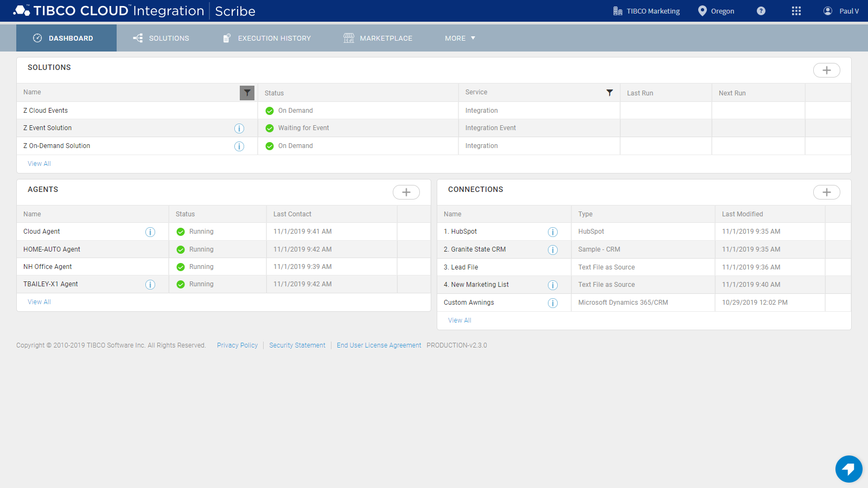Show details for the HubSpot connection
This screenshot has width=868, height=488.
coord(552,232)
